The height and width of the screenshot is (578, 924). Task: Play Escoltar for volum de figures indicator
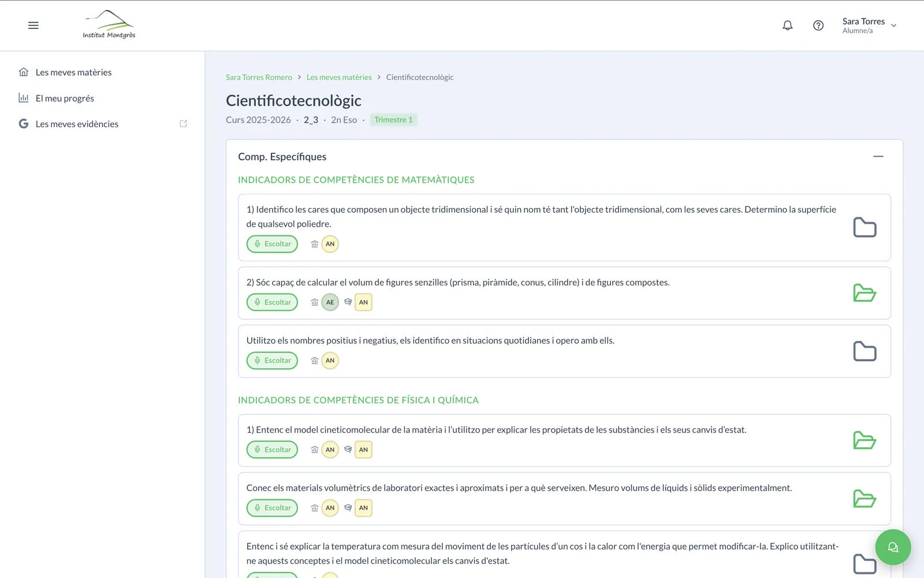[272, 302]
